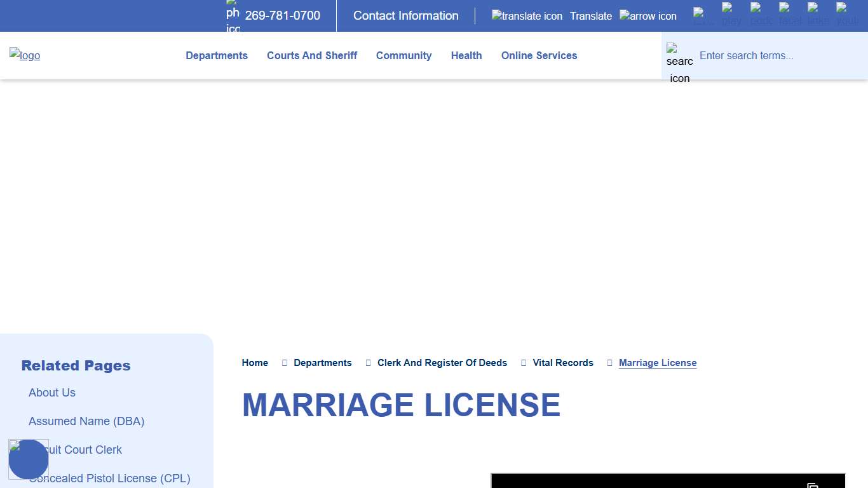
Task: Click Clerk And Register Of Deeds breadcrumb
Action: click(x=442, y=363)
